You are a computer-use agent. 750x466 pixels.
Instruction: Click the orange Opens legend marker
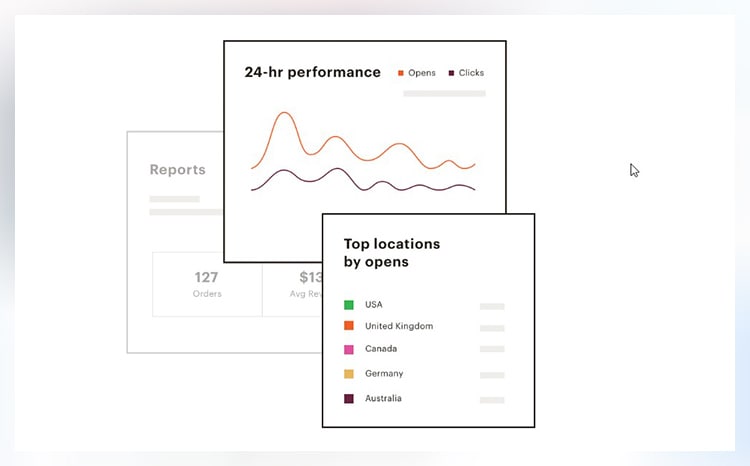(401, 73)
